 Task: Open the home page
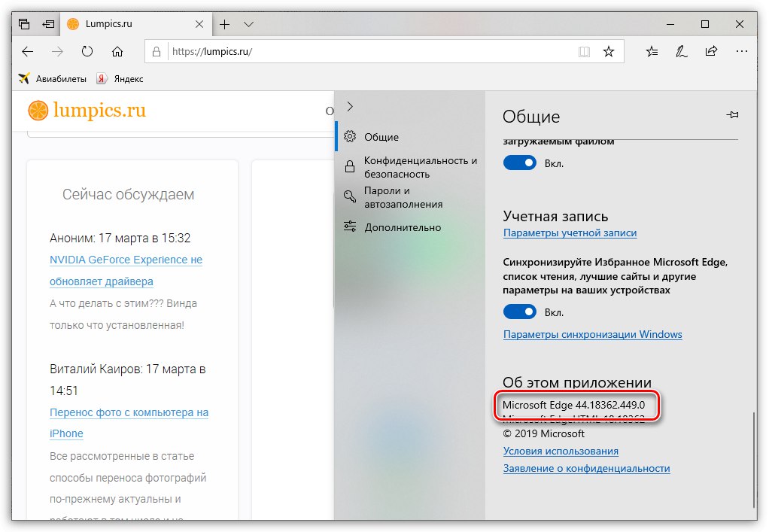pos(117,51)
